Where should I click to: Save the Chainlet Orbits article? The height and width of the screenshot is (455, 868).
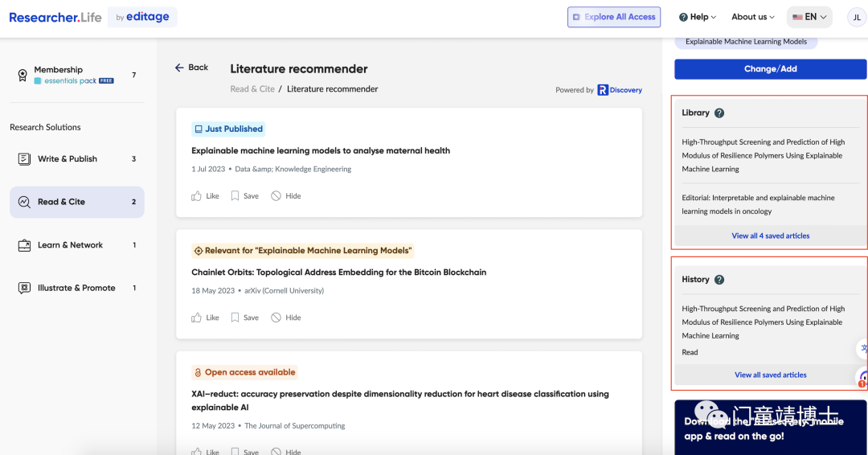(x=244, y=318)
